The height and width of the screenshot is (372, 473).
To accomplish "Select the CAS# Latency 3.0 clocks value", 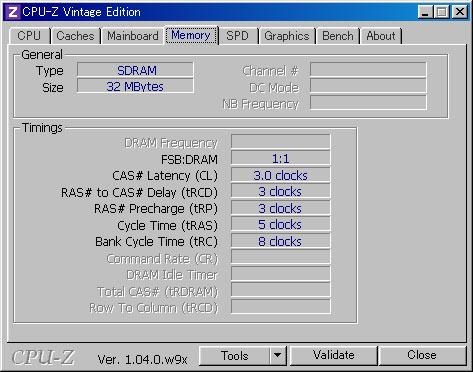I will pos(281,175).
